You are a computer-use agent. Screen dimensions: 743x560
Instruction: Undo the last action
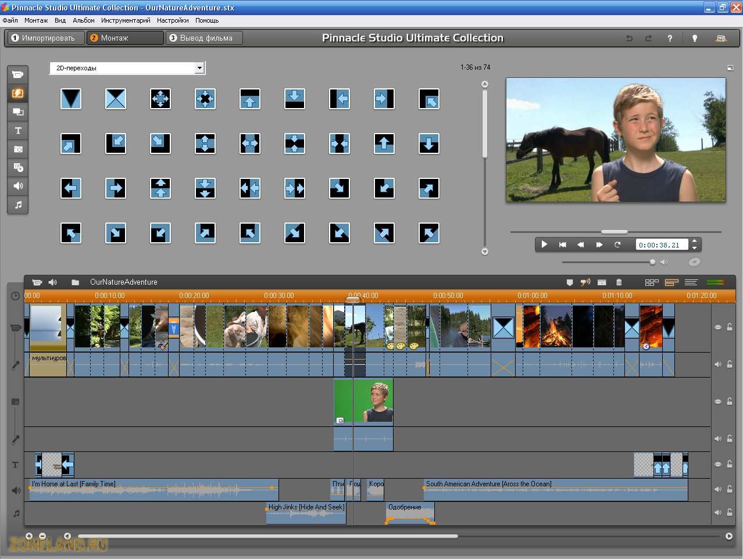(629, 38)
